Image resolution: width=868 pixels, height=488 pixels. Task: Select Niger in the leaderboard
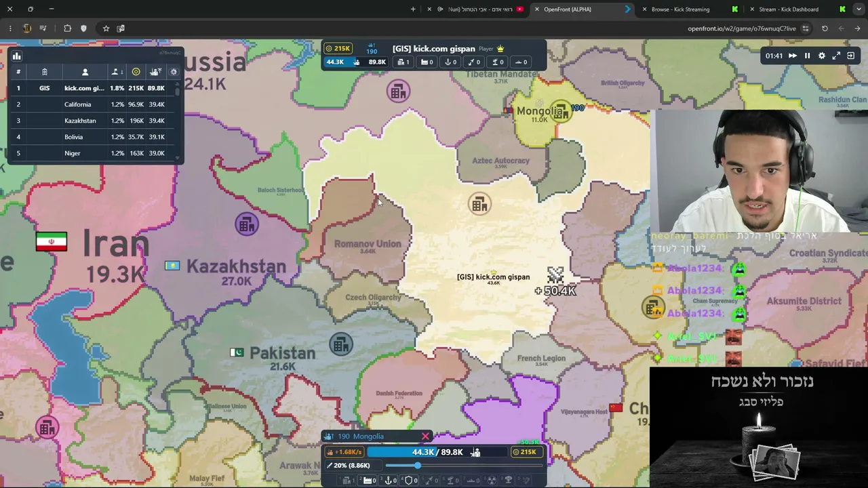pyautogui.click(x=92, y=153)
